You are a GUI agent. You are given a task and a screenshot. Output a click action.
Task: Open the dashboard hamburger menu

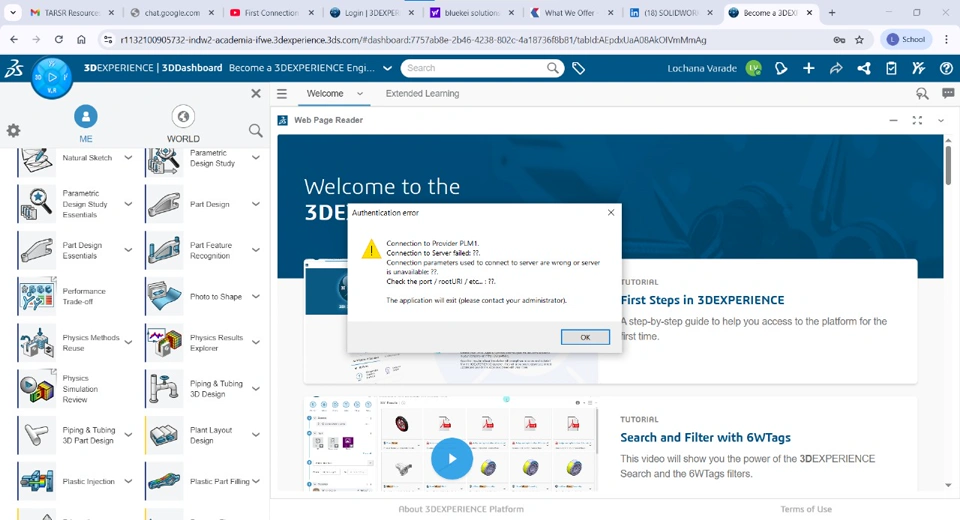[x=282, y=94]
